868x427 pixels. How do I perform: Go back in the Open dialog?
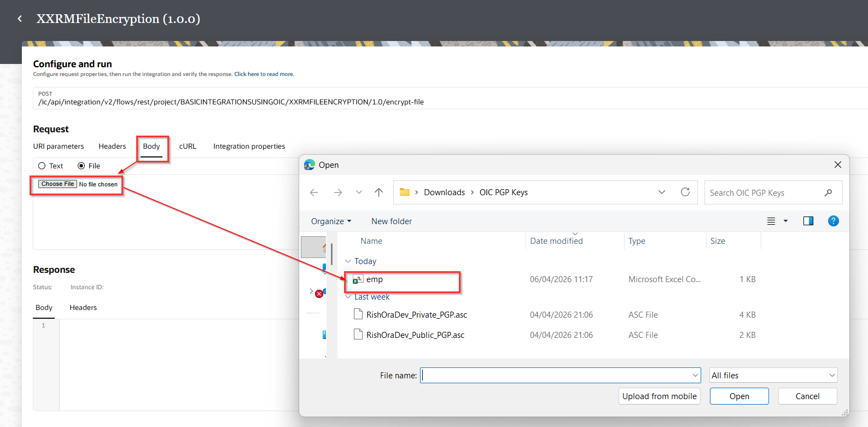pos(314,192)
